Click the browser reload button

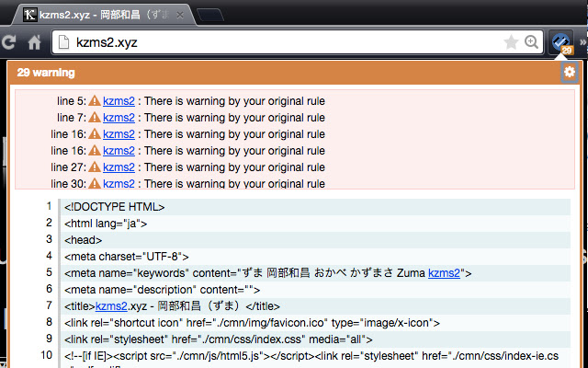(x=10, y=42)
